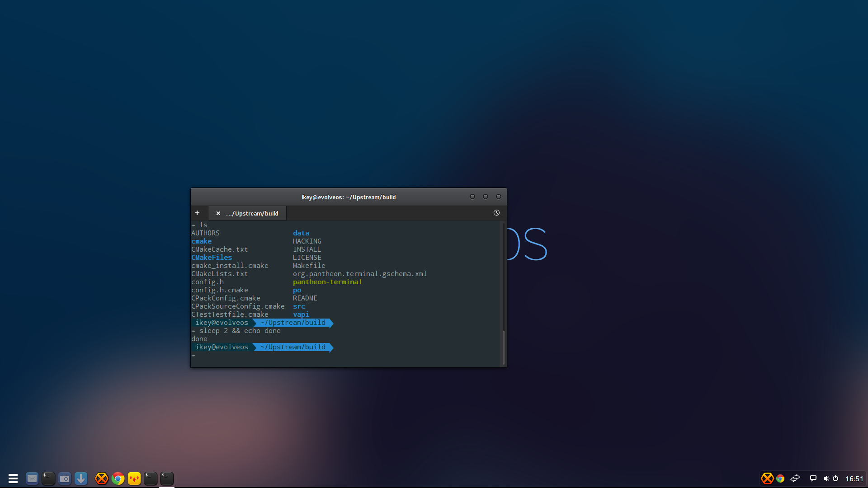Click CPackConfig.cmake in the listing
Screen dimensions: 868x488
(226, 298)
